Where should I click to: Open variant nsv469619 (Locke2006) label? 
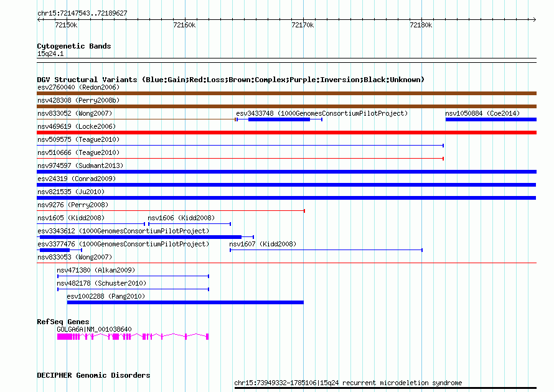pos(77,126)
